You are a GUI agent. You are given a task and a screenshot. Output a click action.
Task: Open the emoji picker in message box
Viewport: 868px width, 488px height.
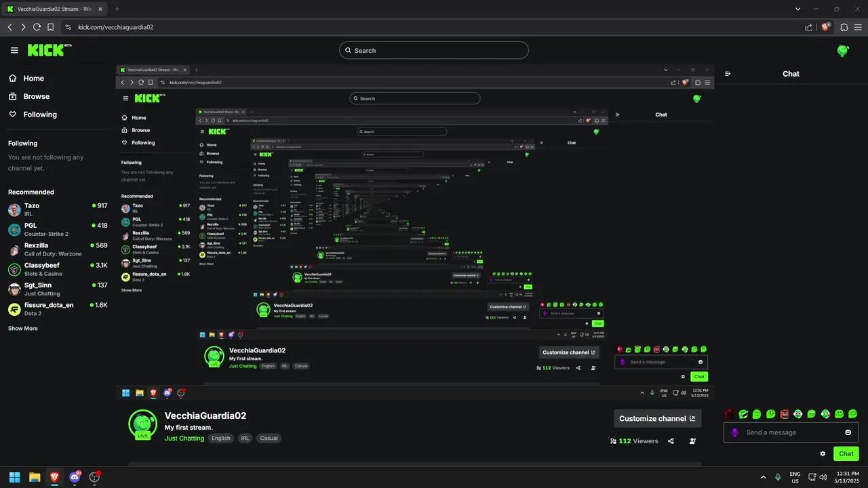click(848, 432)
